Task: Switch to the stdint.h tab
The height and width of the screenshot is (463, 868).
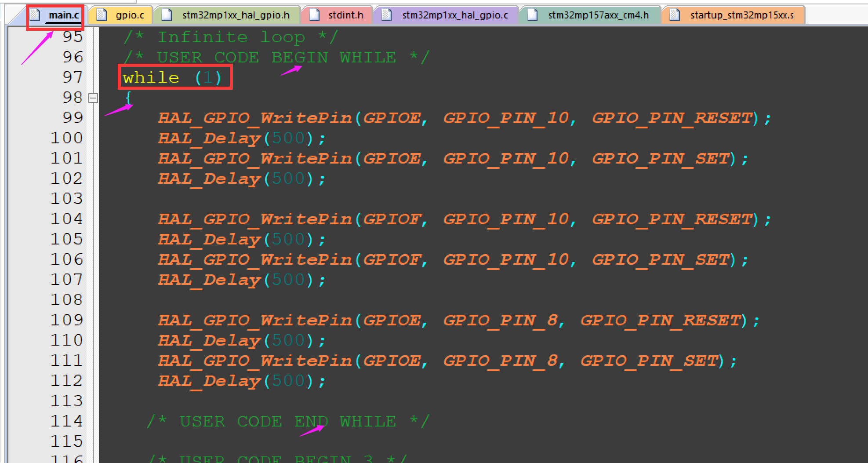Action: pyautogui.click(x=345, y=15)
